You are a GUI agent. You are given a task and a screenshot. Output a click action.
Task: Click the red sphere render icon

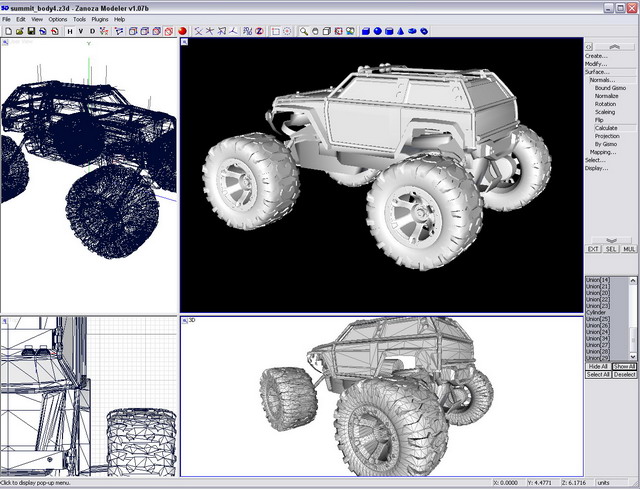tap(183, 31)
